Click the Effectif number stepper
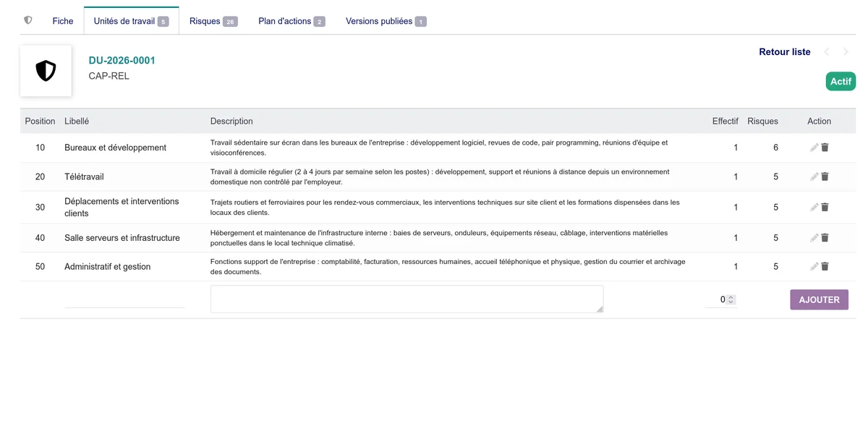868x434 pixels. coord(731,299)
